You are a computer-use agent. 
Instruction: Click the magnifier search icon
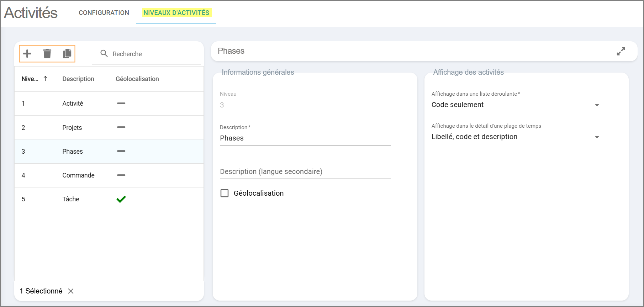104,54
